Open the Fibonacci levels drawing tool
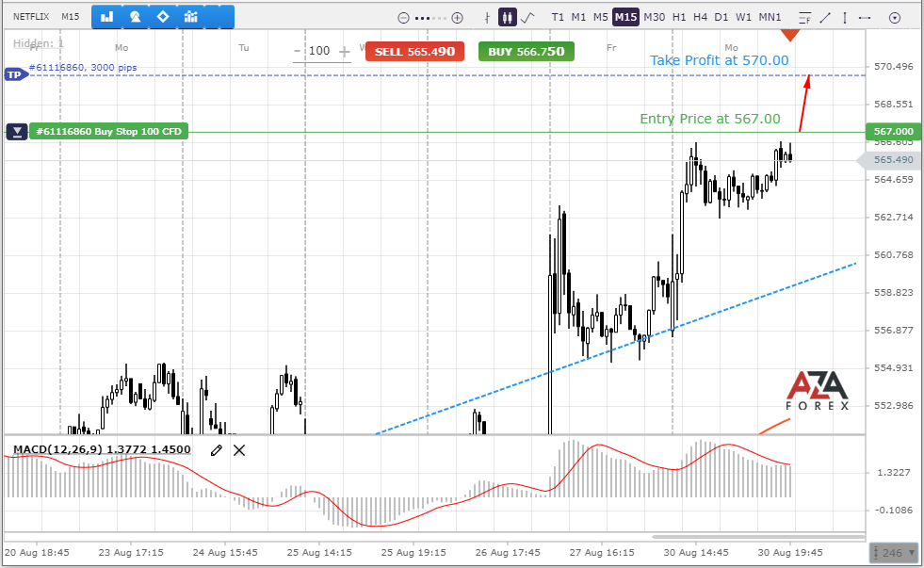The image size is (924, 568). [805, 18]
